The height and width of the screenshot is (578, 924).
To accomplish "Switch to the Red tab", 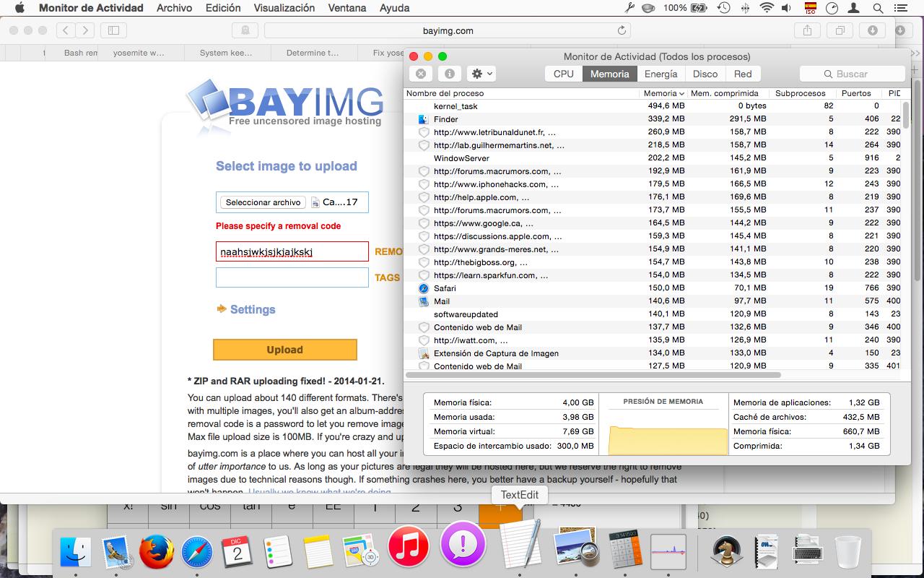I will point(743,74).
